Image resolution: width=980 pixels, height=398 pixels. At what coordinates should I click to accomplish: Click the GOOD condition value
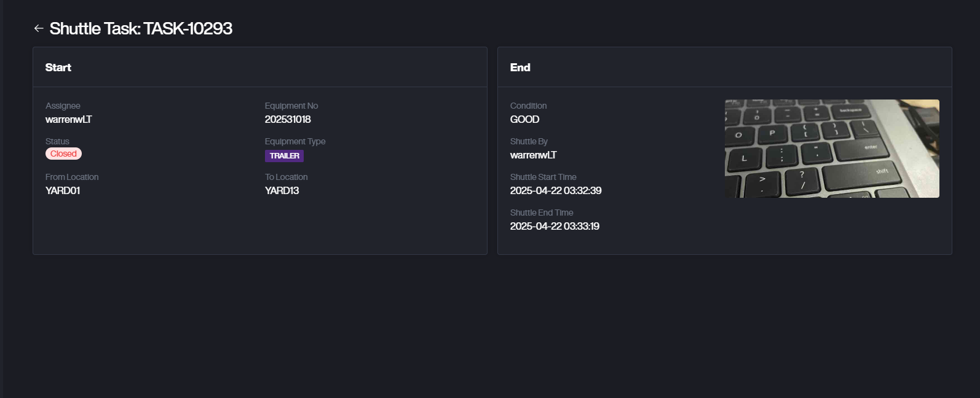[x=524, y=119]
